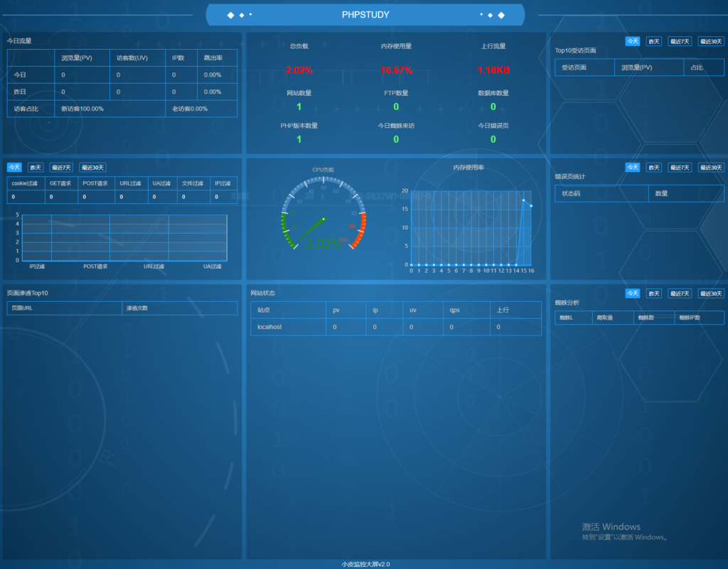
Task: Click the 数据库数量 green count
Action: 493,107
